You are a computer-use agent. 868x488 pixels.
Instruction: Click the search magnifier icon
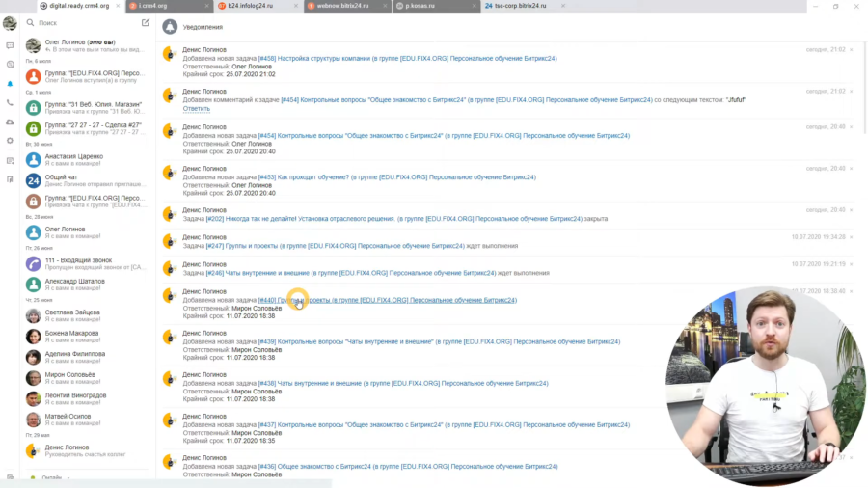(x=31, y=23)
